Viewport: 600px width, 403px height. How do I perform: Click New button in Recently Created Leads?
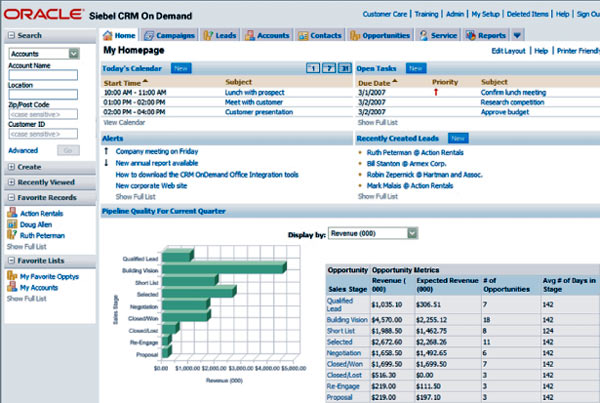[458, 139]
